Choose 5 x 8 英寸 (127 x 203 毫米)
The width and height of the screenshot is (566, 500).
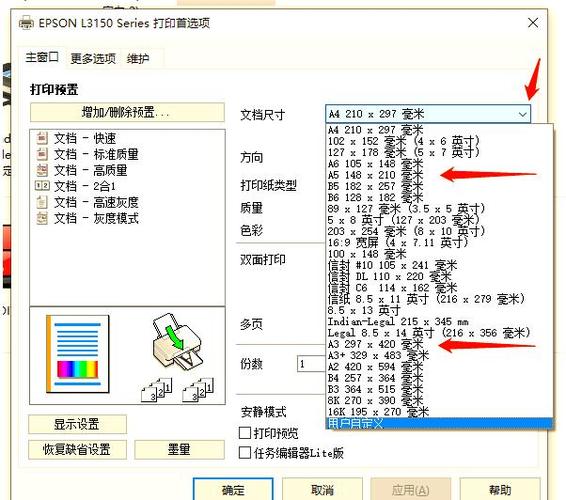pyautogui.click(x=439, y=220)
